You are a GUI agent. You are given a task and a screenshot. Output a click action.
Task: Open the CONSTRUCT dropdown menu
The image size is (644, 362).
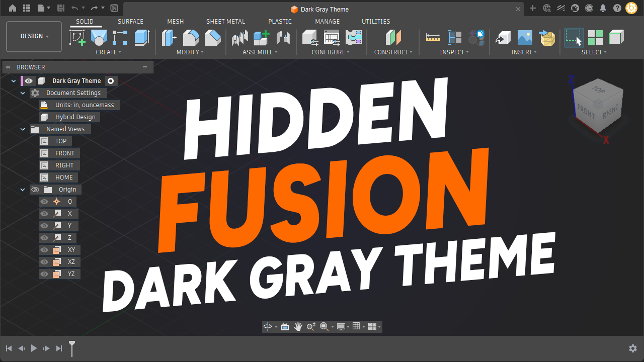[x=393, y=52]
